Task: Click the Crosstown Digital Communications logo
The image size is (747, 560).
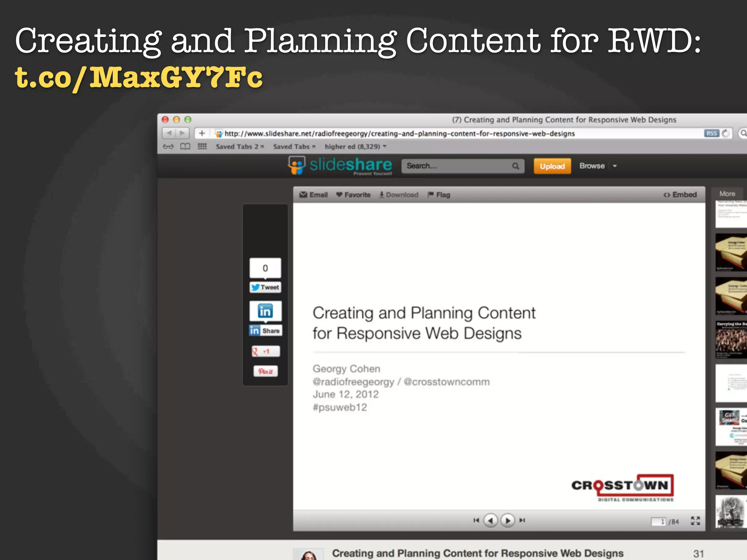Action: point(623,488)
